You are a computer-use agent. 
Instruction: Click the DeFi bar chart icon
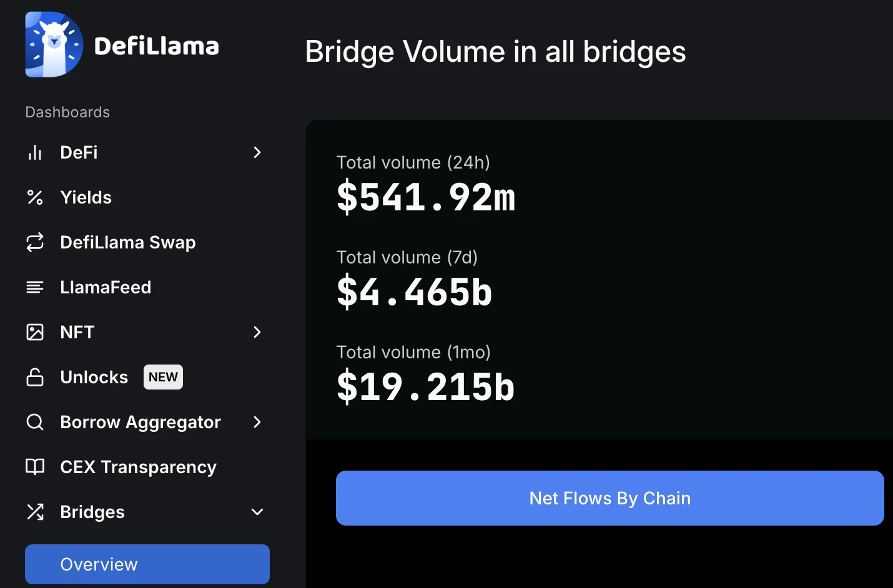pos(35,152)
